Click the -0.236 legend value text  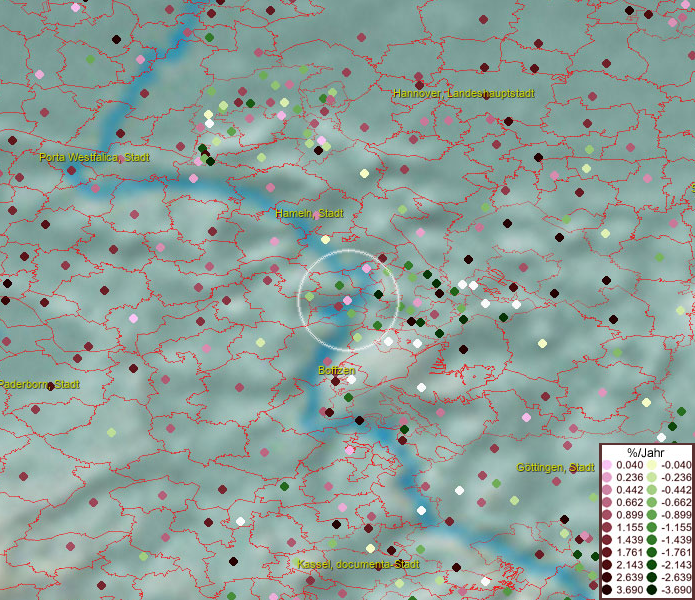(x=676, y=477)
